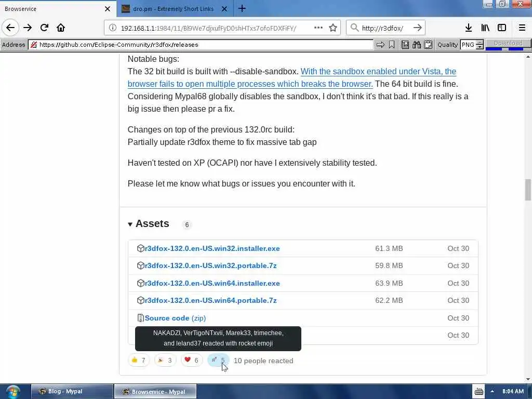Click the Browservice Download button
The width and height of the screenshot is (532, 399).
508,44
